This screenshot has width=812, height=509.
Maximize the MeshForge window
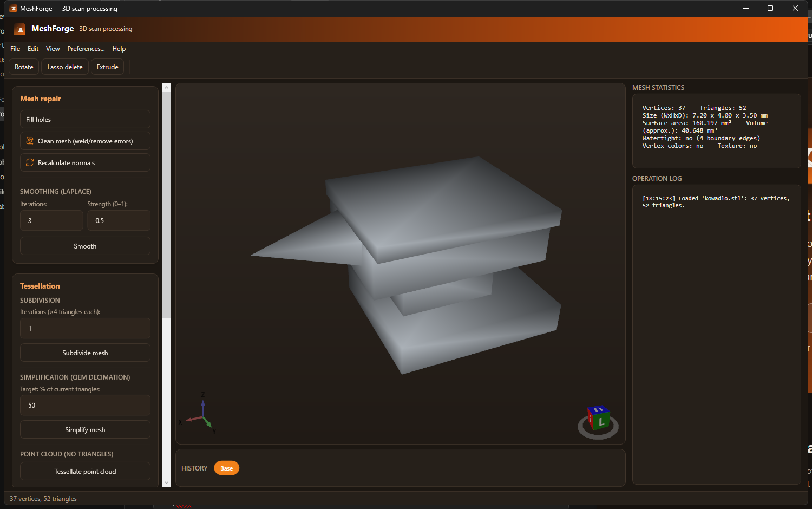pyautogui.click(x=770, y=8)
